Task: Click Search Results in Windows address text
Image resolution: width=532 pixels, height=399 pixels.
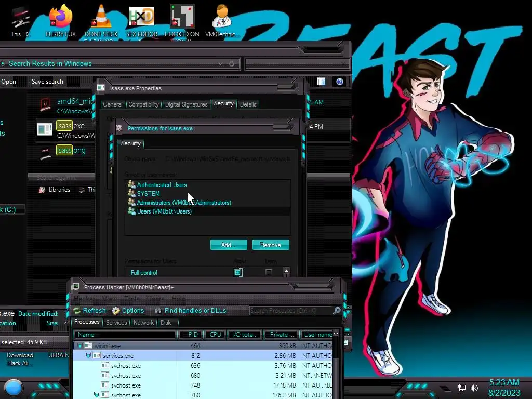Action: tap(50, 63)
